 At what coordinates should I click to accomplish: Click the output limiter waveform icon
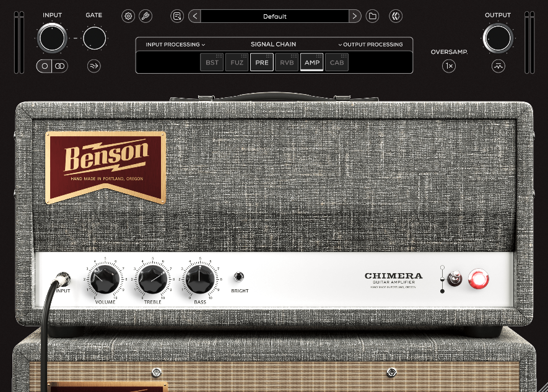coord(498,66)
